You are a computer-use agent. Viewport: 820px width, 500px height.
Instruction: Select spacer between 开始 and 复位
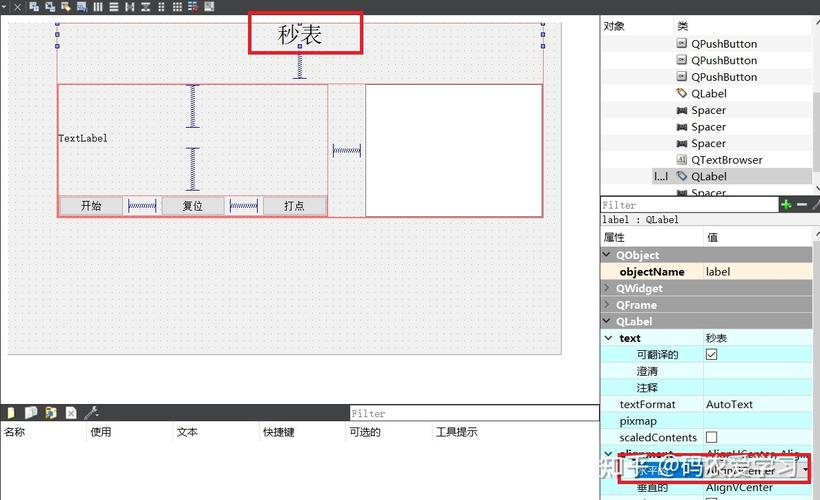point(142,206)
